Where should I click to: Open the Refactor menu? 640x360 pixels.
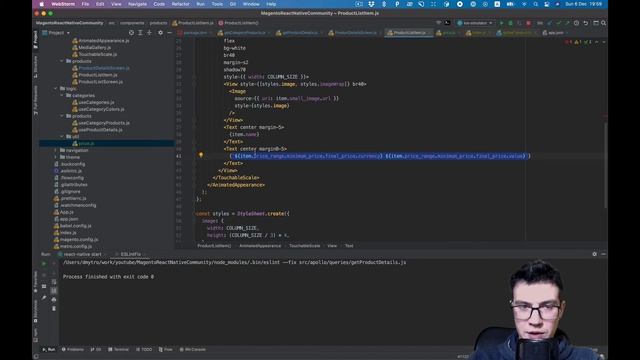pyautogui.click(x=180, y=4)
